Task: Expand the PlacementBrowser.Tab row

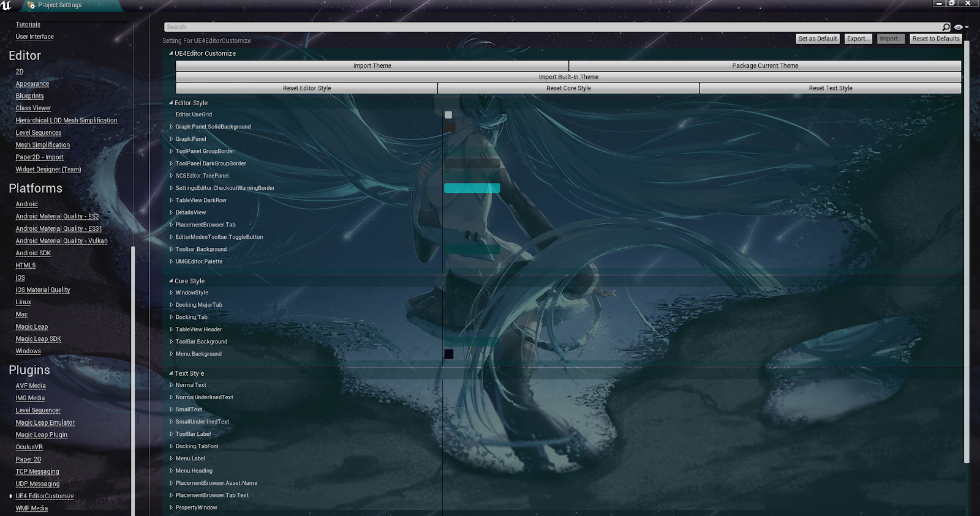Action: click(171, 225)
